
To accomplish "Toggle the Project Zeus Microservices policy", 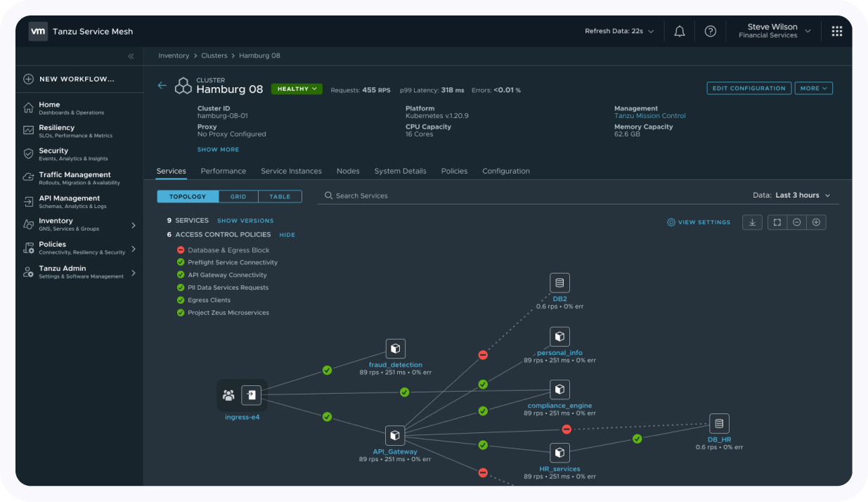I will [x=181, y=313].
